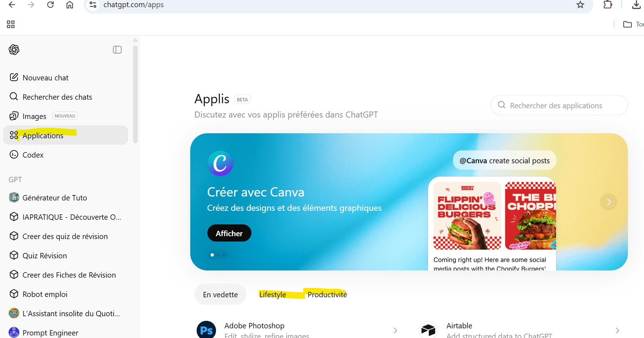
Task: Click the Rechercher des applications field
Action: 559,105
